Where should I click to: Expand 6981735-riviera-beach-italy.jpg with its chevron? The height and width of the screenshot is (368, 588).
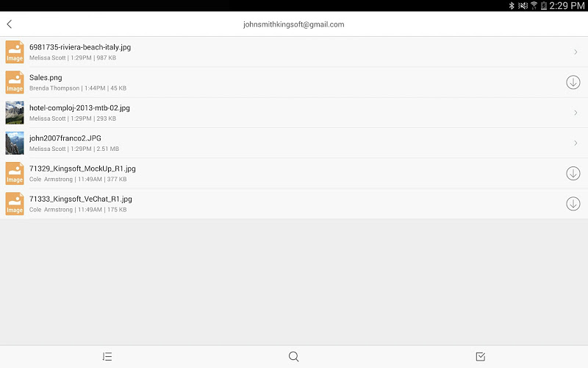coord(576,52)
